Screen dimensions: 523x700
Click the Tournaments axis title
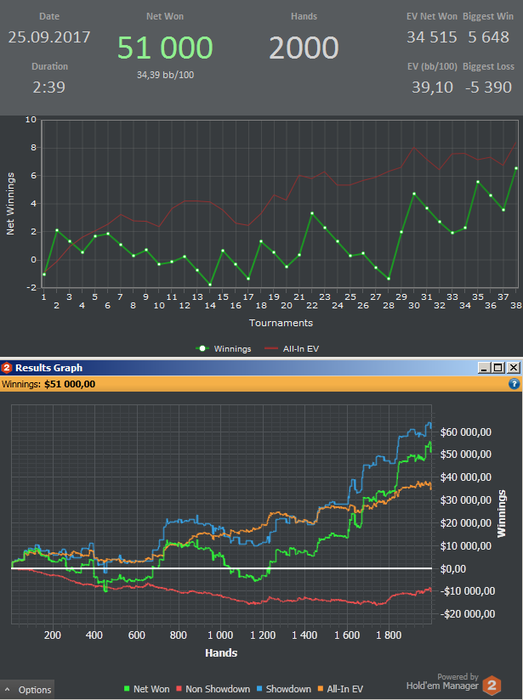coord(281,323)
